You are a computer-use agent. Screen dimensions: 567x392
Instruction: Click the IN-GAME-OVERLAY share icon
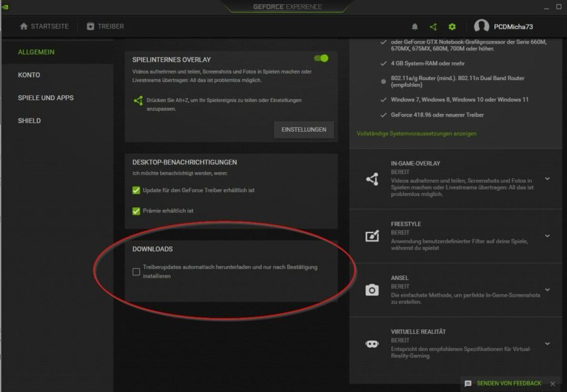[x=373, y=180]
